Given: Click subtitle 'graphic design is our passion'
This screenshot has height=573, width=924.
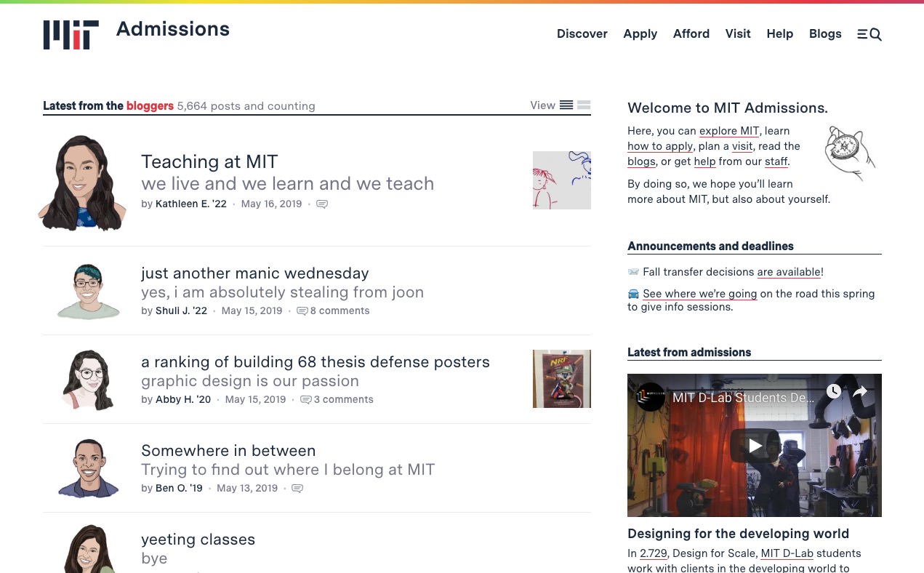Looking at the screenshot, I should coord(250,381).
